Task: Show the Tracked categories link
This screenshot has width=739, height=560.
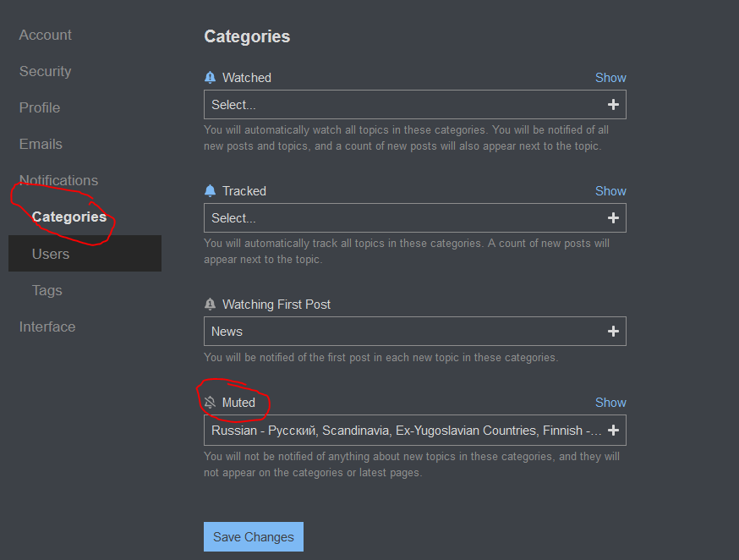Action: (610, 191)
